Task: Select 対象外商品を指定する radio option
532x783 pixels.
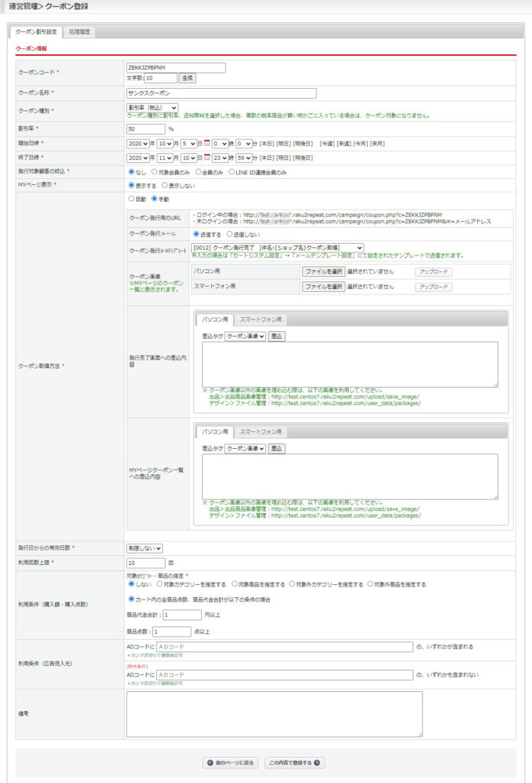Action: click(x=370, y=583)
